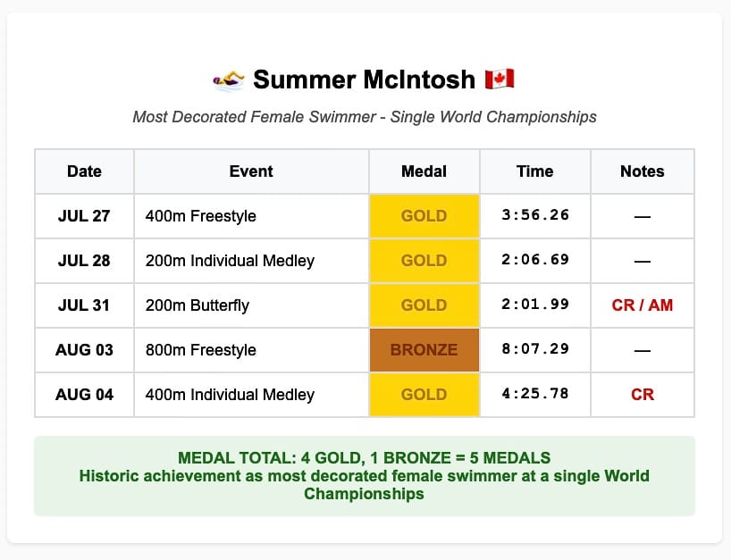The image size is (731, 560).
Task: Select the 200m Individual Medley event
Action: (x=230, y=261)
